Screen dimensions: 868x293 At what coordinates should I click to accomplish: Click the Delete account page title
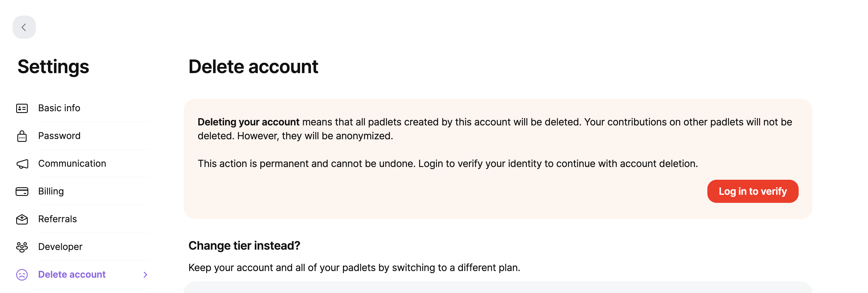point(253,67)
